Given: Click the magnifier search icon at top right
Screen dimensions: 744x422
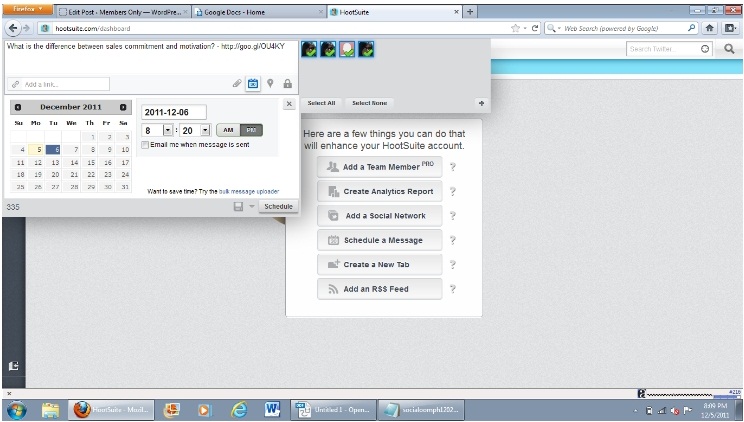Looking at the screenshot, I should [x=729, y=48].
